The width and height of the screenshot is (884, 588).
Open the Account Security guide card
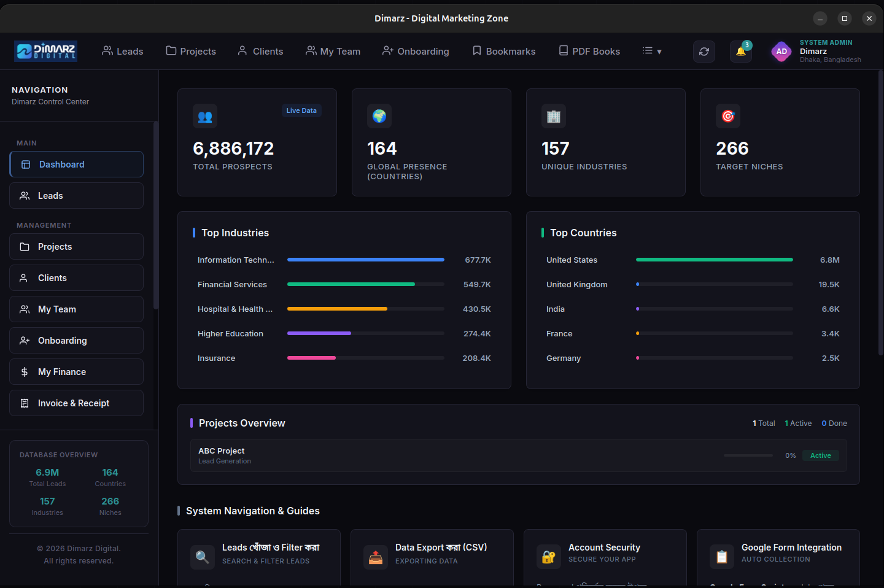(605, 557)
